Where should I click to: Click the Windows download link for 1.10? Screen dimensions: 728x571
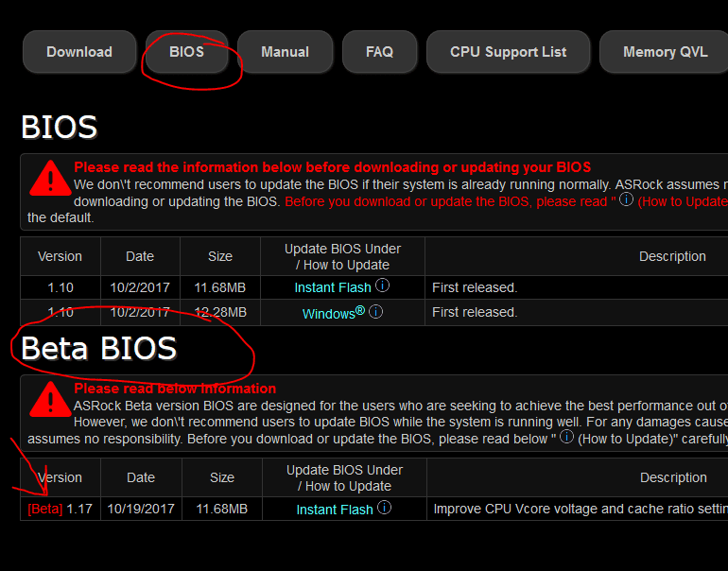[x=334, y=313]
